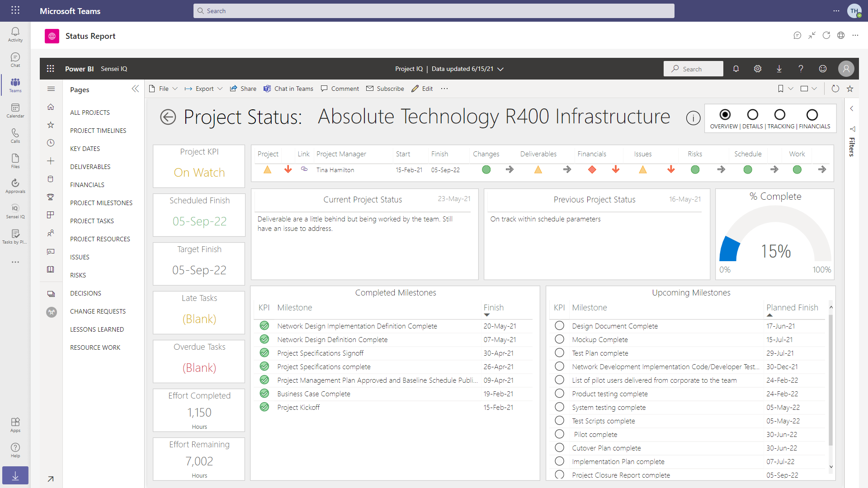Open the project link icon for Tina Hamilton
This screenshot has height=488, width=868.
pyautogui.click(x=304, y=169)
